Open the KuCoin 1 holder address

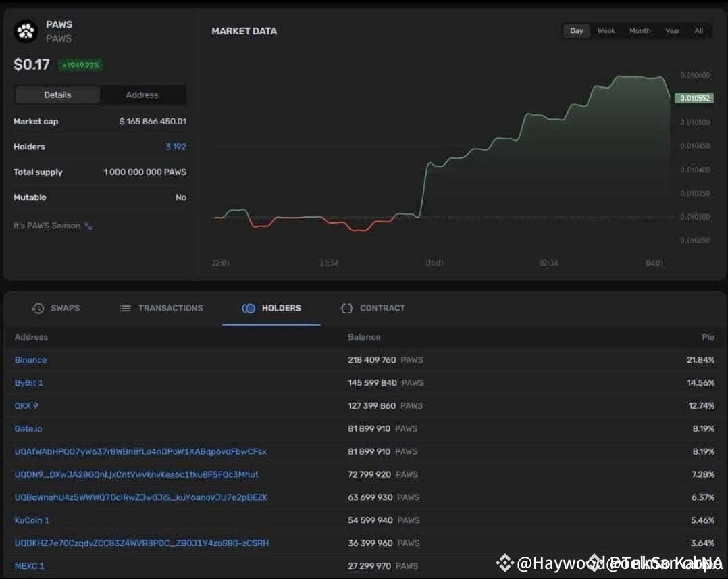click(32, 520)
